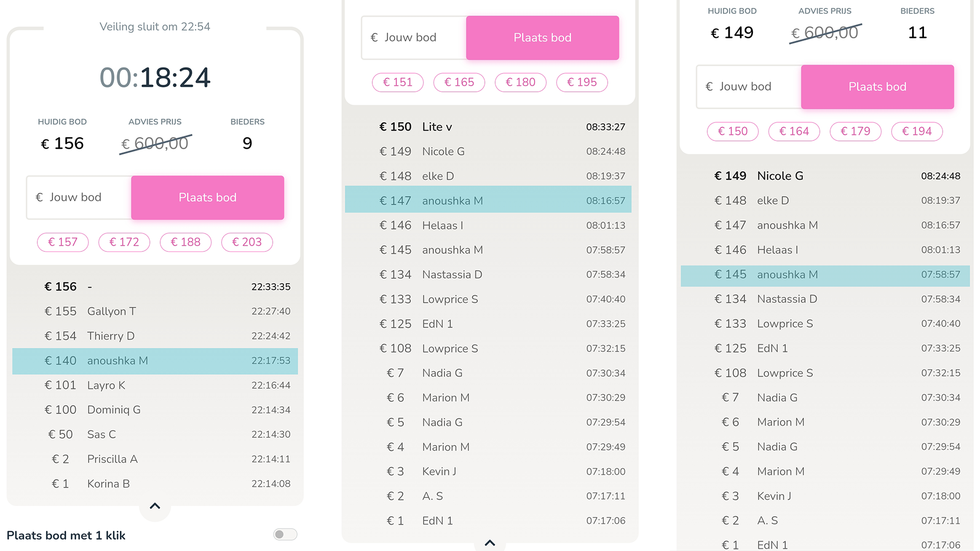Click Plaats bod in the €149 auction
Viewport: 980px width, 551px height.
[877, 87]
